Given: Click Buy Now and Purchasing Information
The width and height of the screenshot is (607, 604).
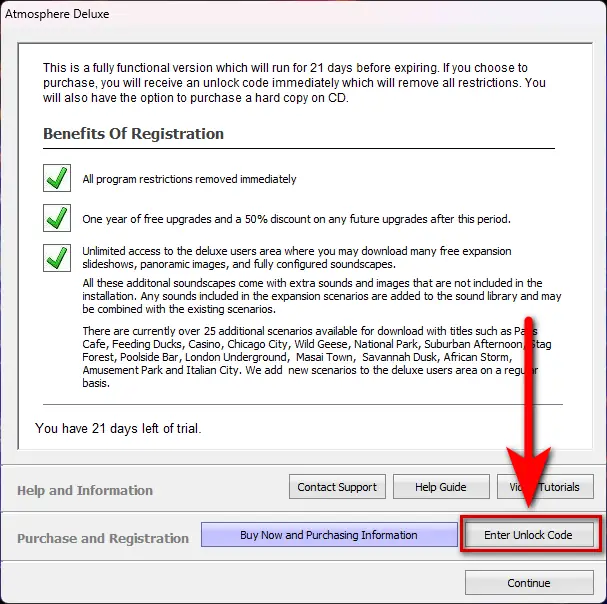Looking at the screenshot, I should (x=329, y=535).
